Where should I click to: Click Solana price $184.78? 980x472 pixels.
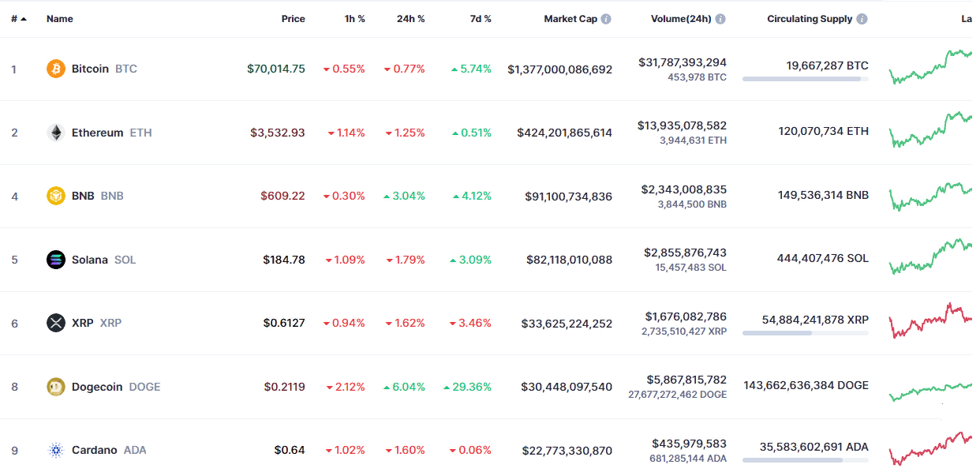click(284, 260)
